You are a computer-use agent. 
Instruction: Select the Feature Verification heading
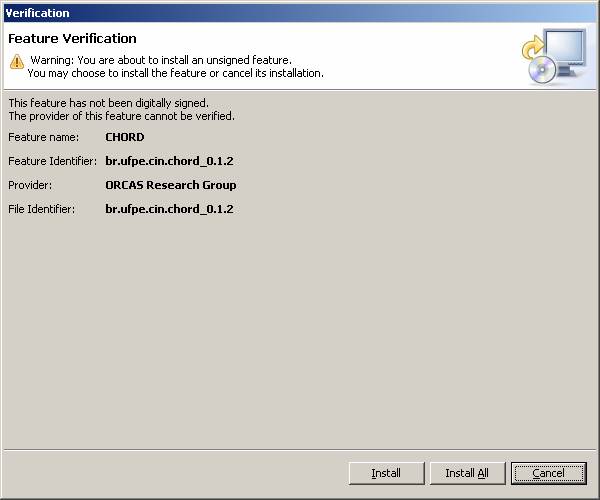pos(72,39)
